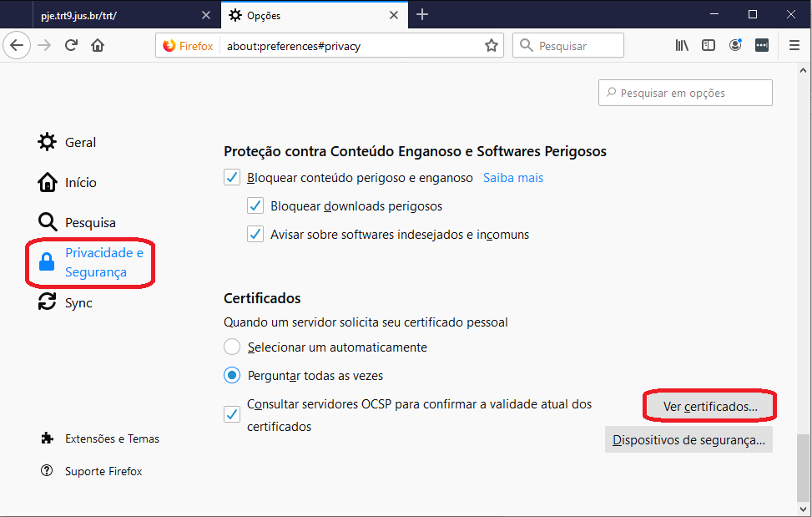Open the Firefox home page icon
The image size is (812, 517).
[98, 46]
